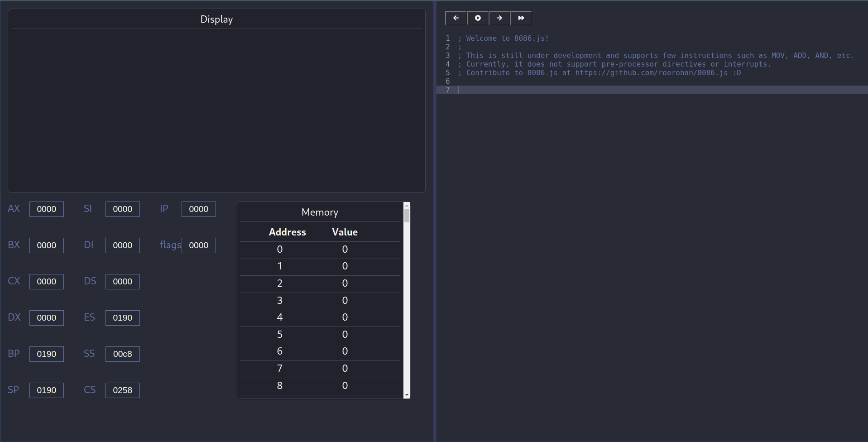Click the BX register value field
868x442 pixels.
(x=47, y=245)
